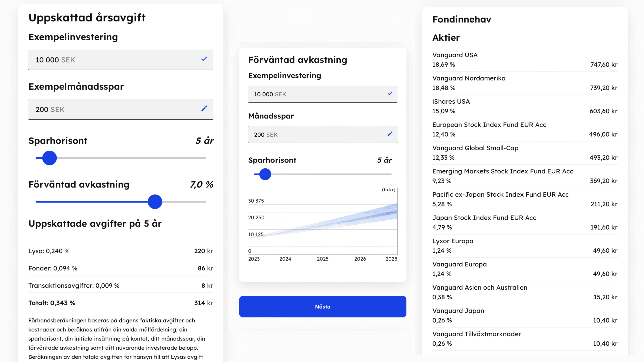Click pencil icon in Månadsspar field
Viewport: 644px width, 362px height.
tap(390, 134)
